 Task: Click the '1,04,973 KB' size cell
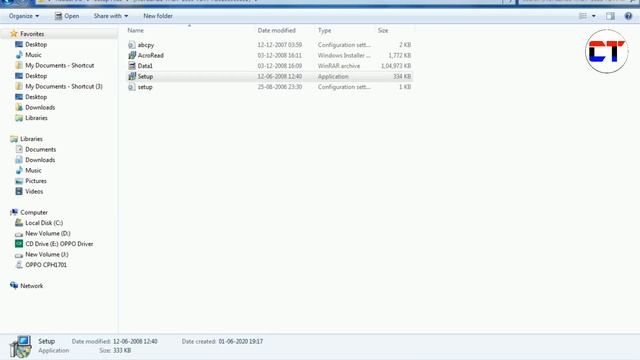(396, 66)
